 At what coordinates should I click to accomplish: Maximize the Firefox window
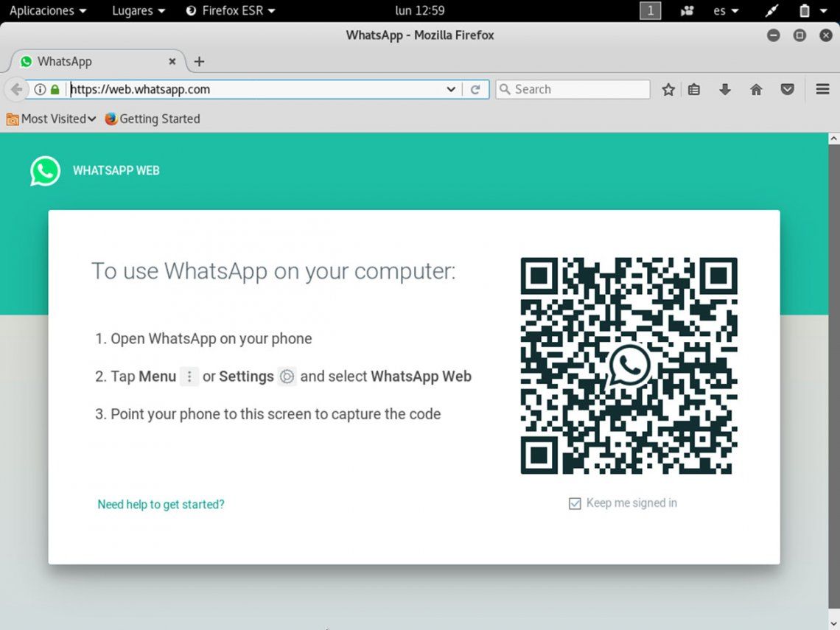799,35
